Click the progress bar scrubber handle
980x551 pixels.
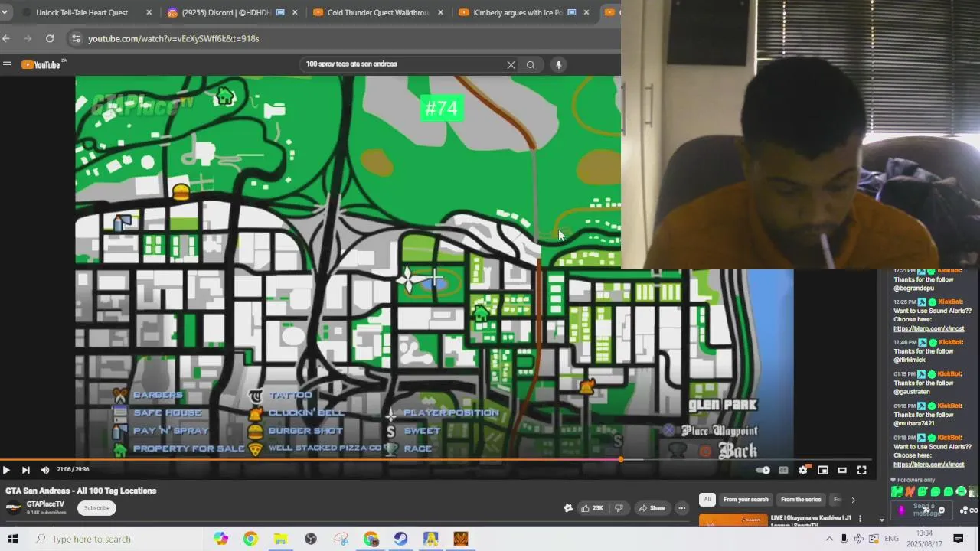[x=620, y=460]
